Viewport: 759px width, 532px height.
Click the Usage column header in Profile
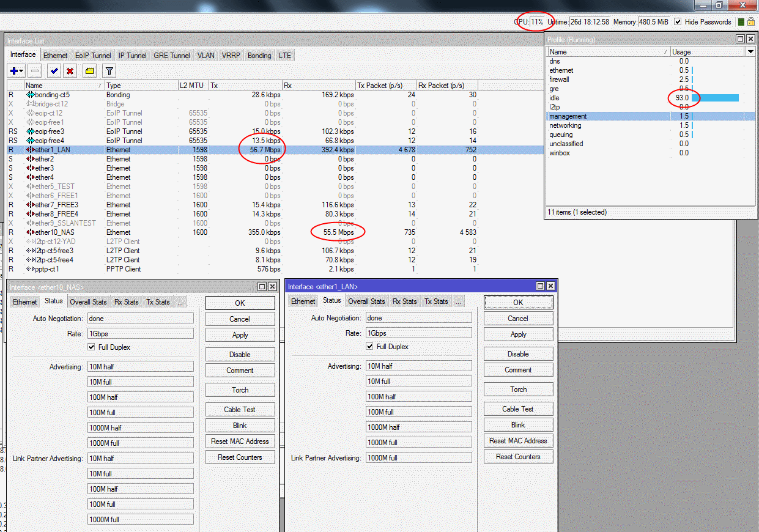(708, 52)
